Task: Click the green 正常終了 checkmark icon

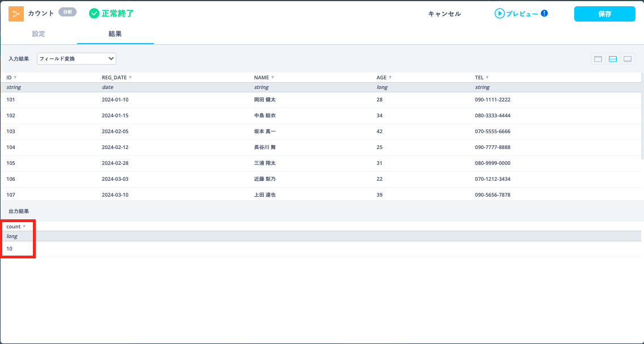Action: 94,14
